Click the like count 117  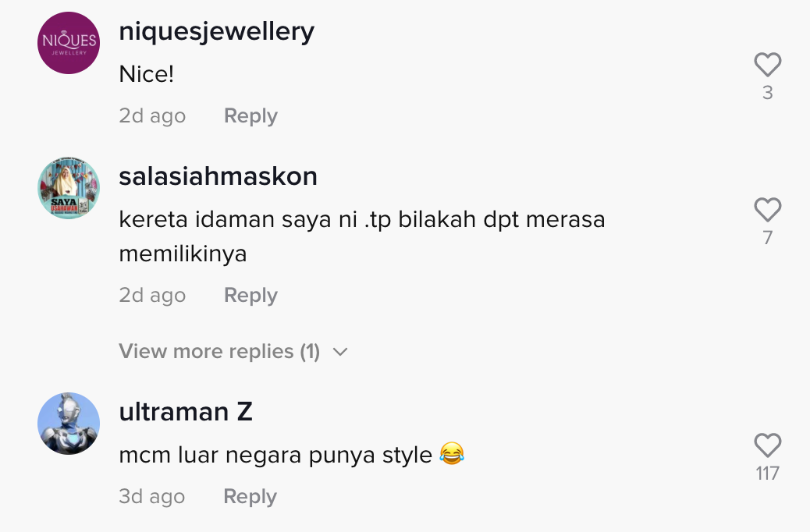[x=768, y=473]
